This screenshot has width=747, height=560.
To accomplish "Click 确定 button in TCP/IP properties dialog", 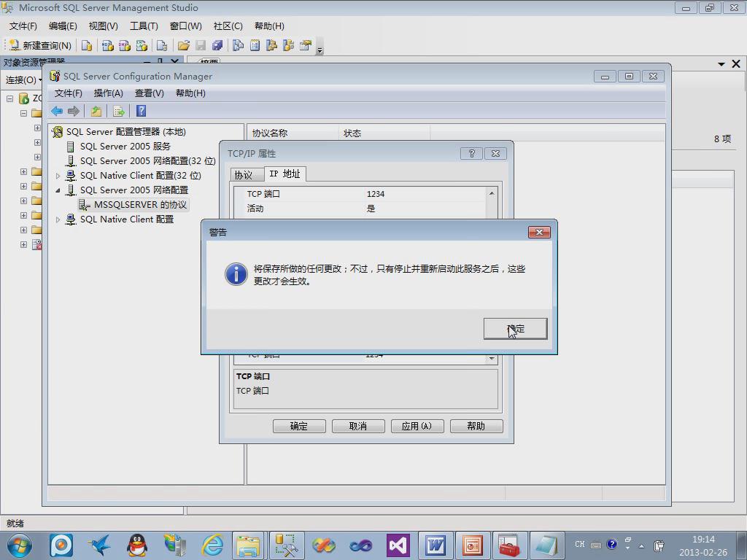I will 299,426.
